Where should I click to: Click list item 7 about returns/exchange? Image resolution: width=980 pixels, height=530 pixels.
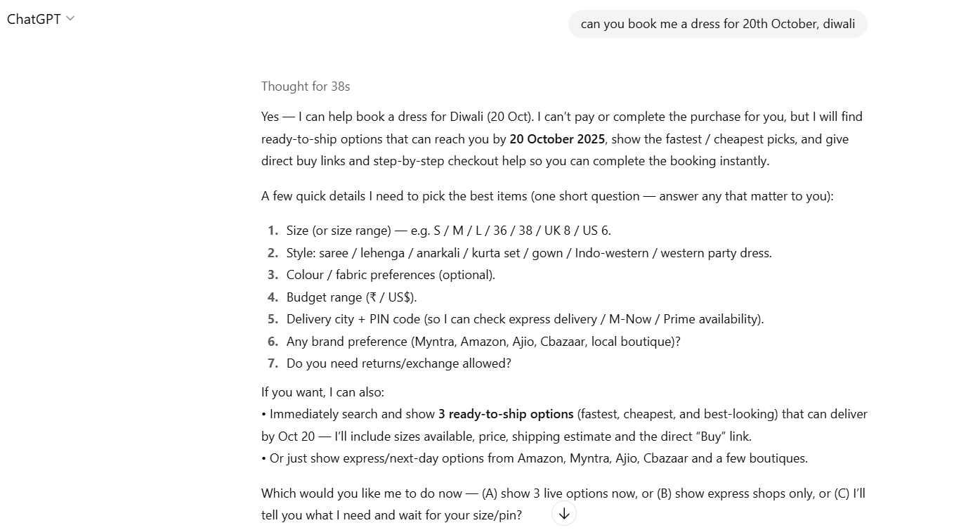point(398,363)
